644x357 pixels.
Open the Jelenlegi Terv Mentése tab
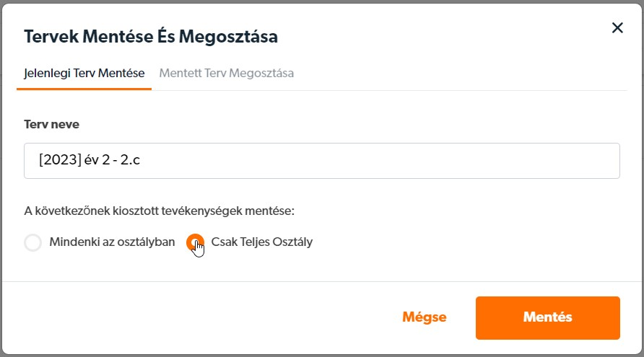84,73
